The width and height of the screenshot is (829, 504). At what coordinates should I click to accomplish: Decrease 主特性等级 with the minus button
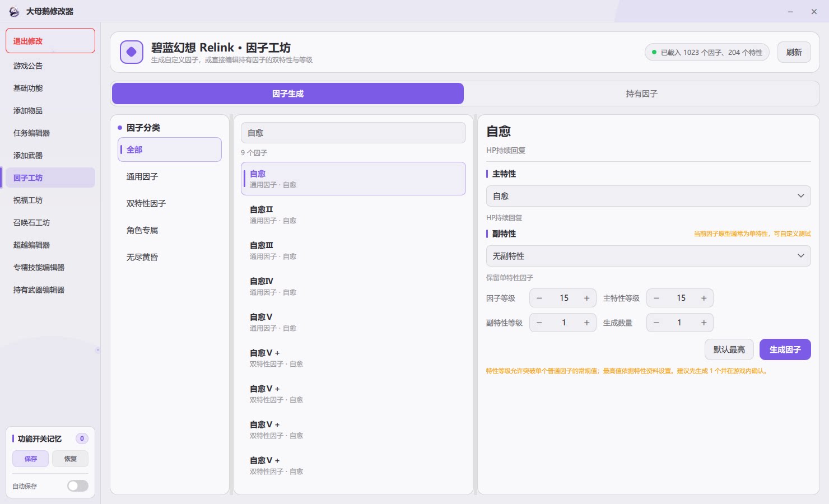pyautogui.click(x=656, y=298)
